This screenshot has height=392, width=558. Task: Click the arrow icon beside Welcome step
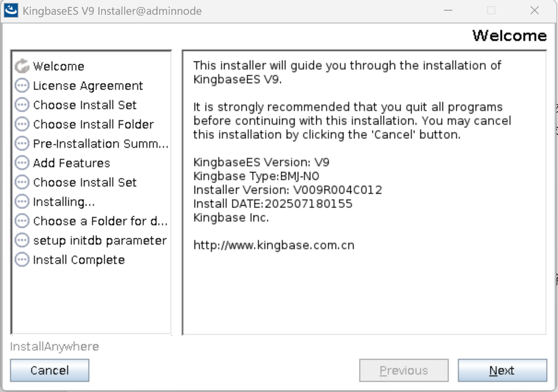[x=22, y=66]
